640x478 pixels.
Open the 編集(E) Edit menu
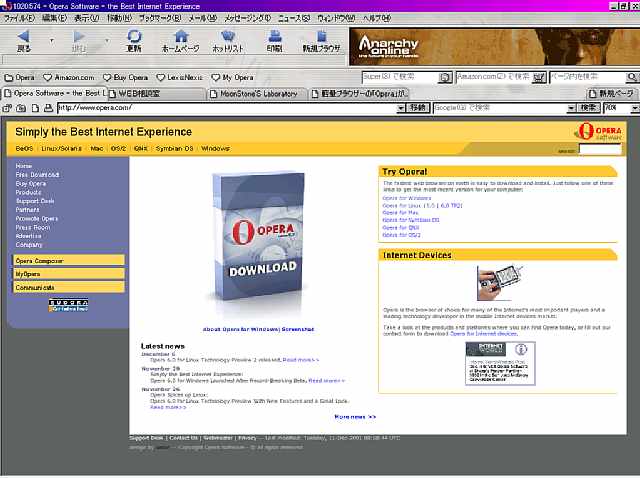click(54, 18)
